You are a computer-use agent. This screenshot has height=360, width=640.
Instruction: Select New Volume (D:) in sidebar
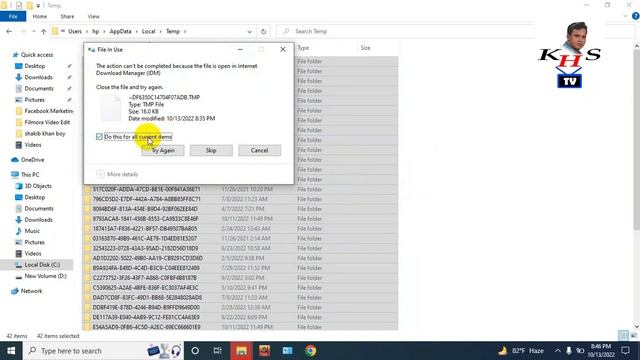click(45, 276)
